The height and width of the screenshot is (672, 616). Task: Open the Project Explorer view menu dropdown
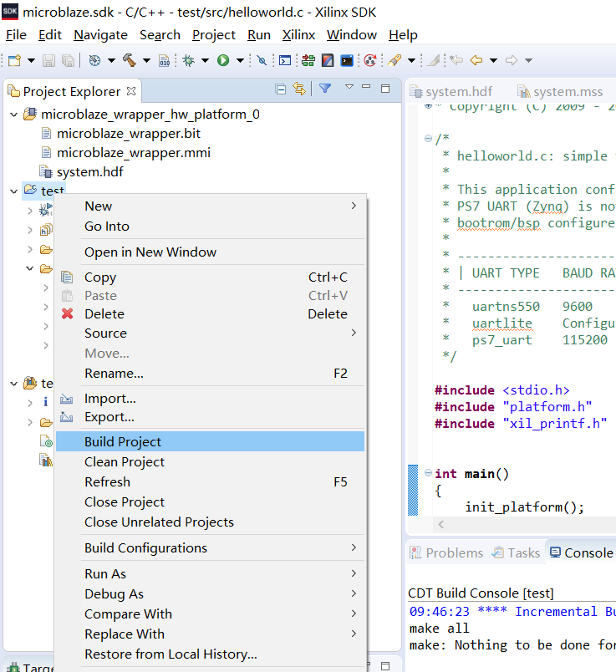pos(349,88)
